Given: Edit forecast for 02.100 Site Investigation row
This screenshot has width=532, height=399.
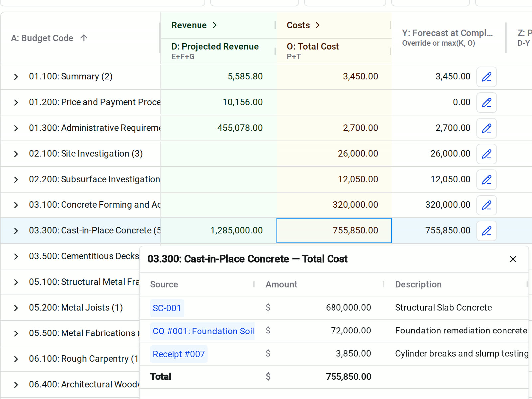Looking at the screenshot, I should 487,154.
